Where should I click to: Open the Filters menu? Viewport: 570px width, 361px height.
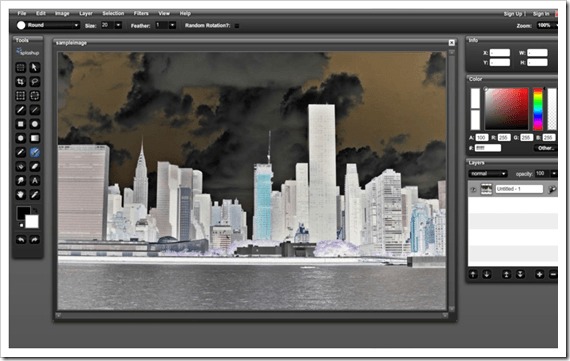point(141,13)
